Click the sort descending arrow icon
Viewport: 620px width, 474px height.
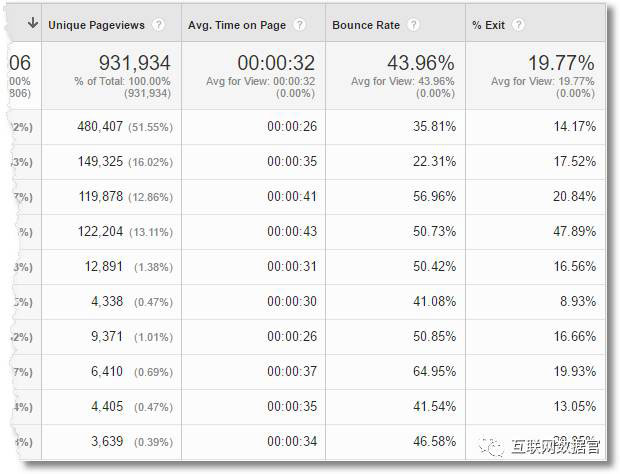coord(32,23)
